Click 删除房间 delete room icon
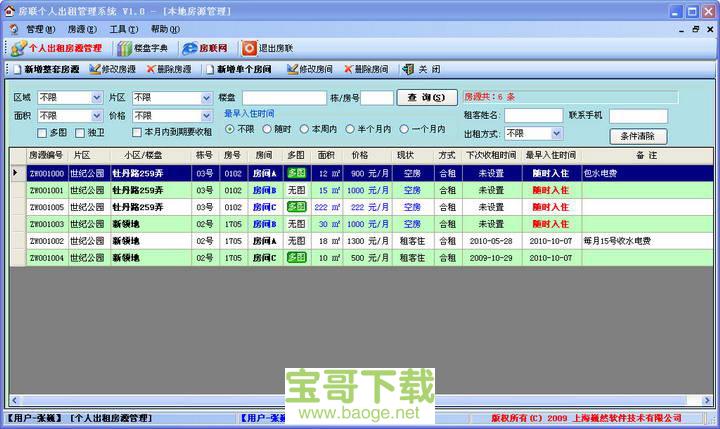Viewport: 720px width, 429px height. coord(349,69)
